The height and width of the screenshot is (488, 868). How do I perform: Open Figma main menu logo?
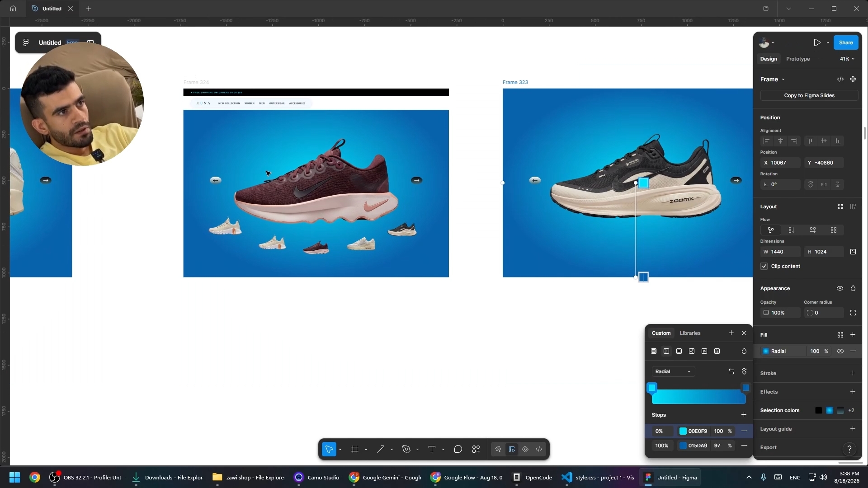click(x=26, y=42)
